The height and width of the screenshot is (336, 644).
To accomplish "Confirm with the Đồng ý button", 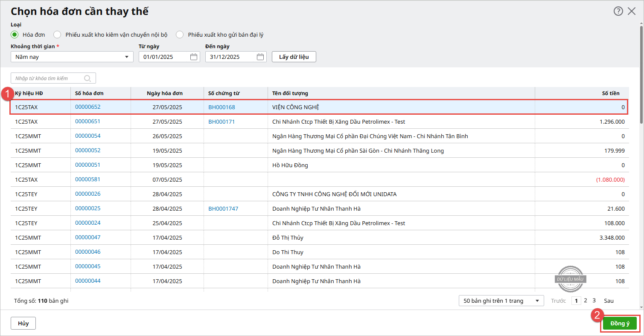I will click(620, 324).
